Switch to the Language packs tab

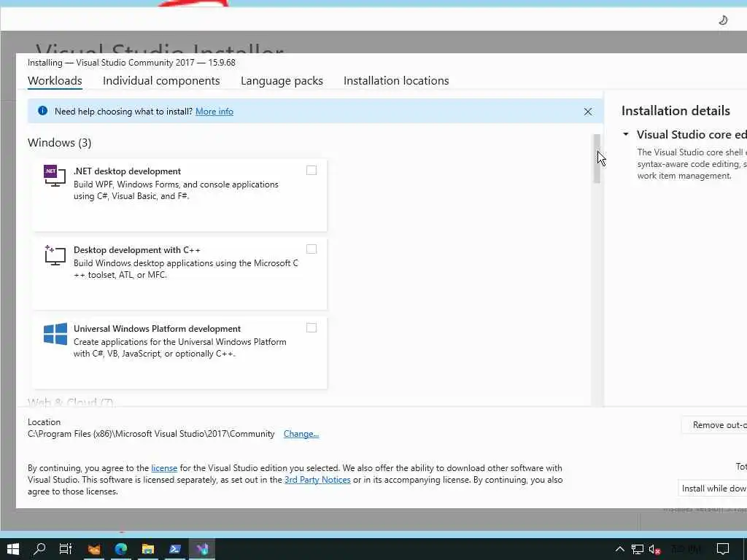coord(282,80)
